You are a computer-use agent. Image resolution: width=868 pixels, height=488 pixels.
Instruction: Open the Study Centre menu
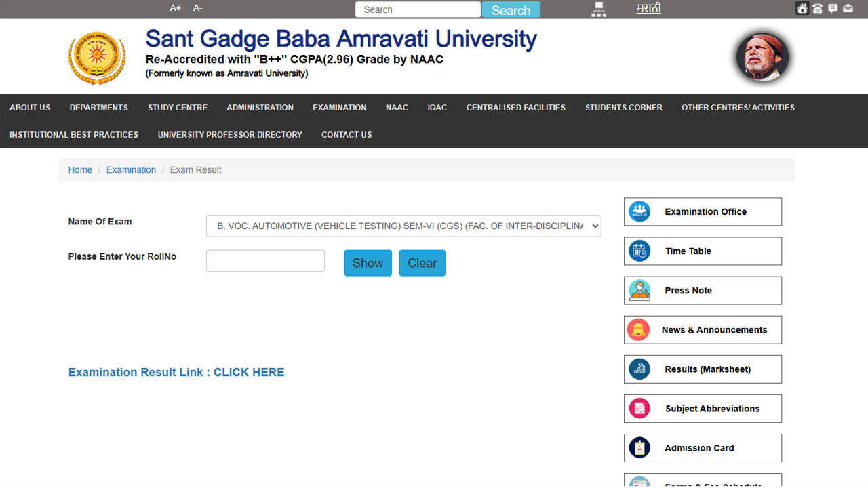pyautogui.click(x=178, y=107)
